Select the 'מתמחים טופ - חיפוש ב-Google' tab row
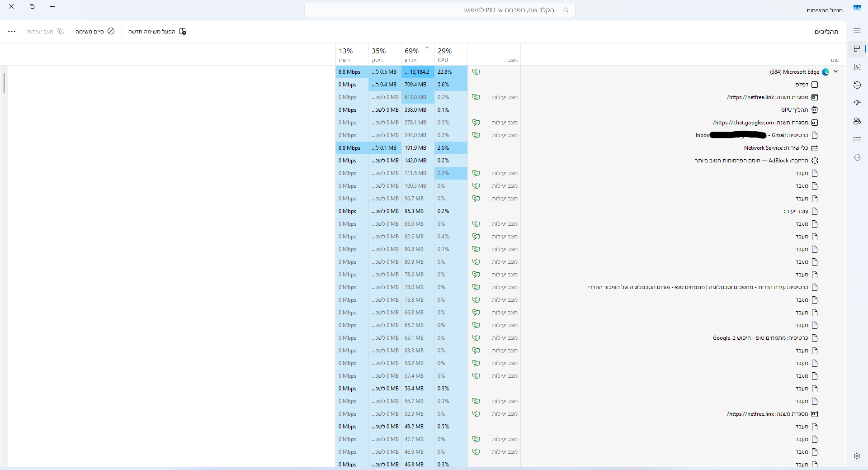The image size is (868, 470). click(590, 338)
